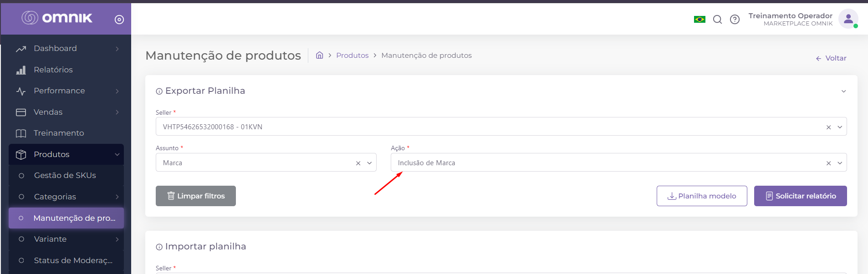Open the Assunto dropdown arrow
The width and height of the screenshot is (868, 274).
point(369,163)
